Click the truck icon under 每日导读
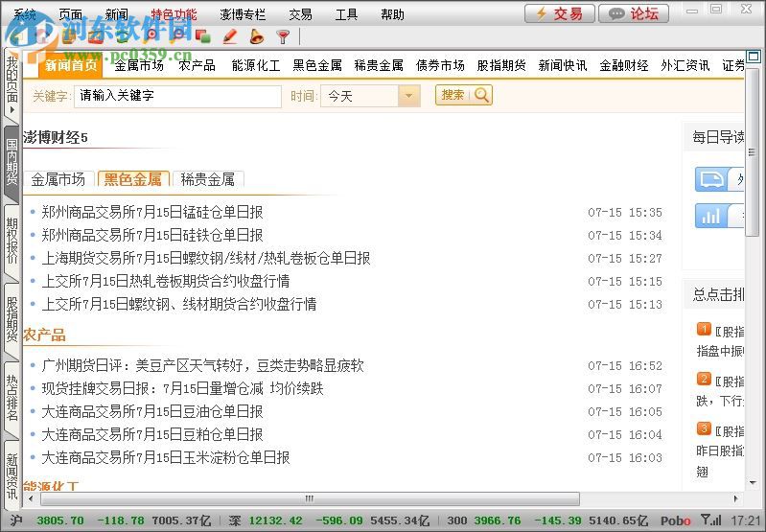Screen dimensions: 766x532 click(x=712, y=179)
